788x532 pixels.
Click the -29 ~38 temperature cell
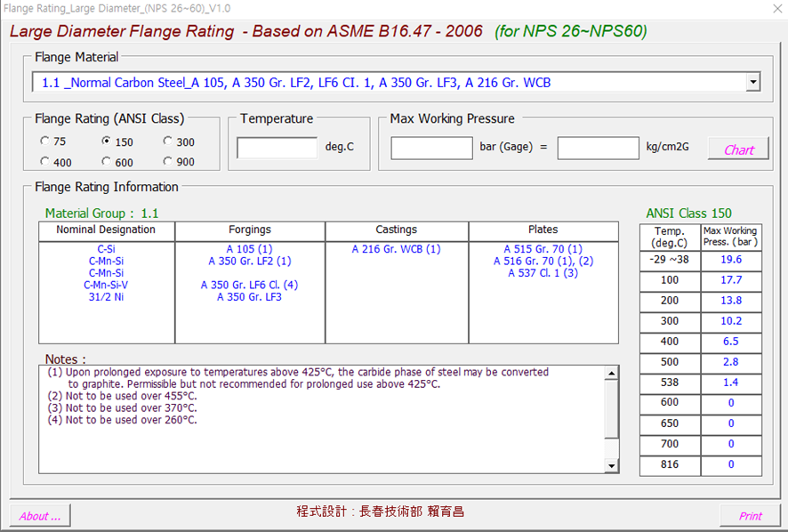[670, 260]
